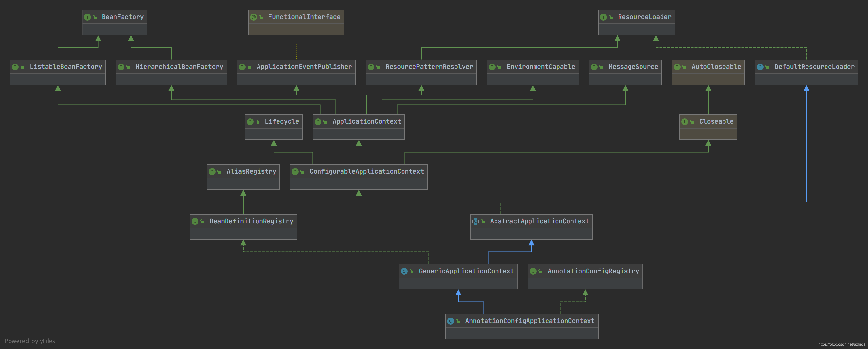This screenshot has height=349, width=868.
Task: Select the Lifecycle node label
Action: point(282,121)
